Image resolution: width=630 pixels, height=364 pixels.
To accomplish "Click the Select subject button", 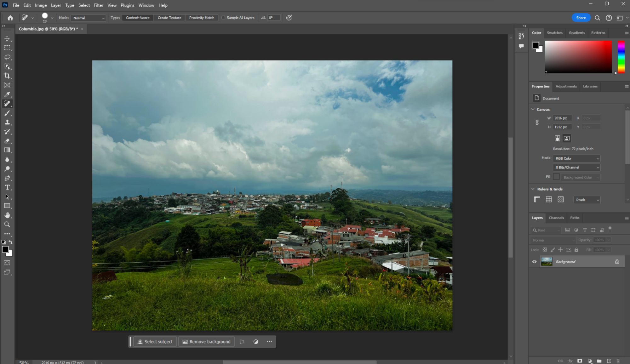I will pyautogui.click(x=155, y=341).
